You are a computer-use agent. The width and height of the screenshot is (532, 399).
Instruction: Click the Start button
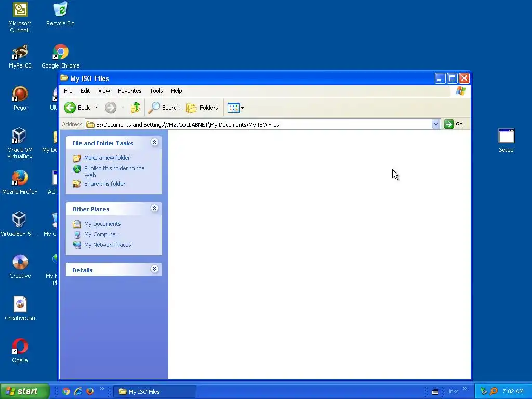(24, 391)
